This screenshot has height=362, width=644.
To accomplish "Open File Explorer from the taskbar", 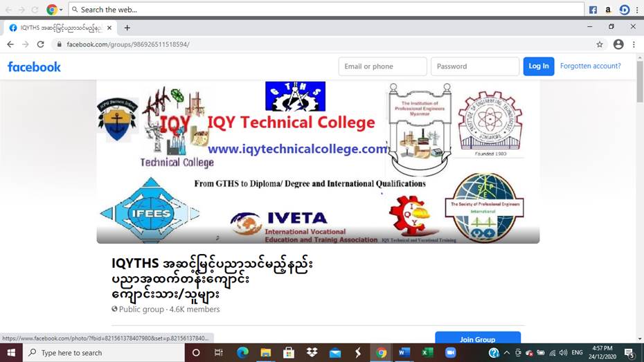I will (266, 352).
